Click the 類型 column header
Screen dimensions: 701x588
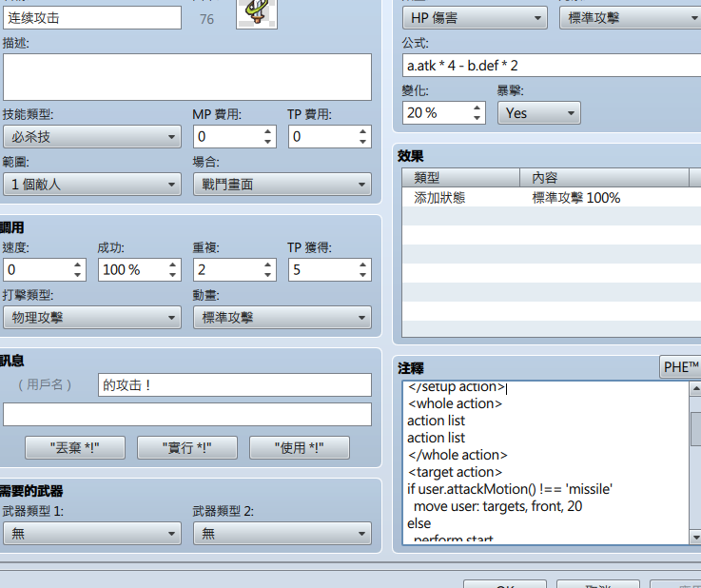(x=461, y=178)
